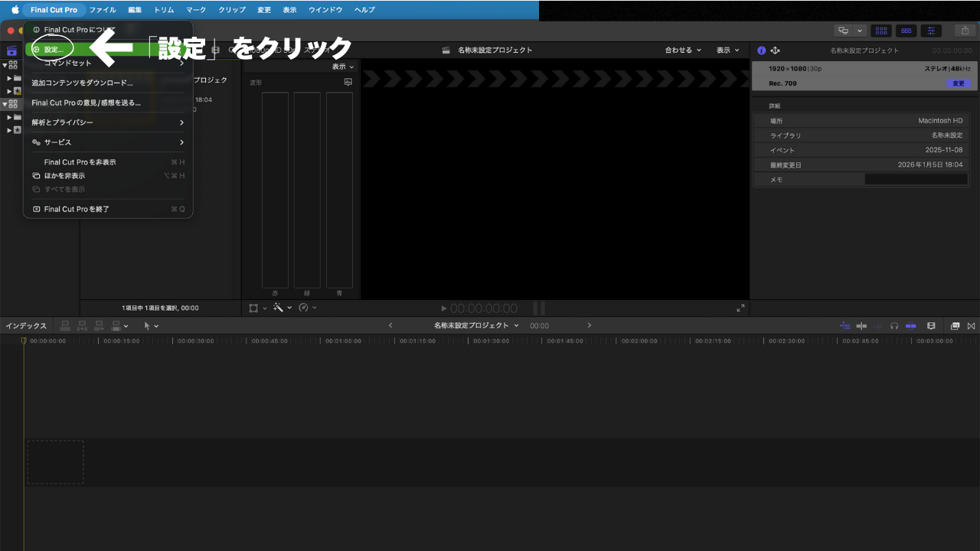Select the info inspector icon in the project panel
This screenshot has width=980, height=551.
click(x=761, y=50)
